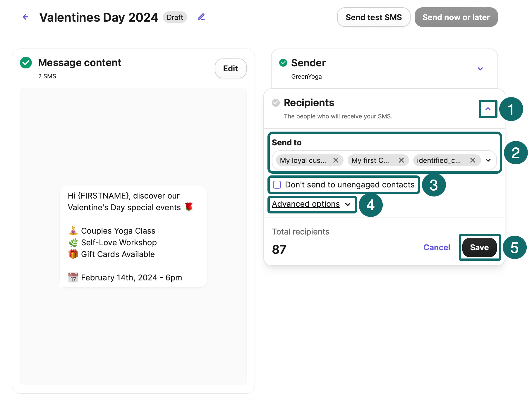Viewport: 532px width, 400px height.
Task: Click the green checkmark beside Sender
Action: (x=283, y=63)
